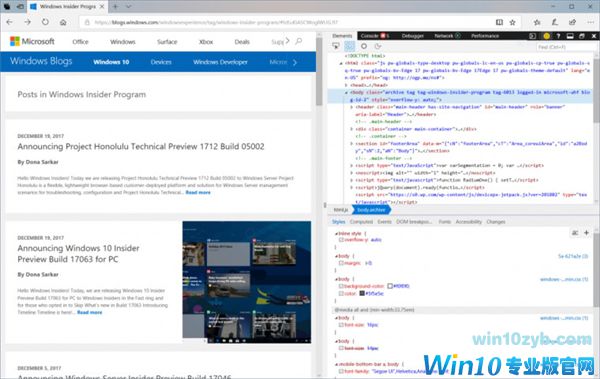Click the background-color swatch
Viewport: 600px width, 379px height.
390,286
